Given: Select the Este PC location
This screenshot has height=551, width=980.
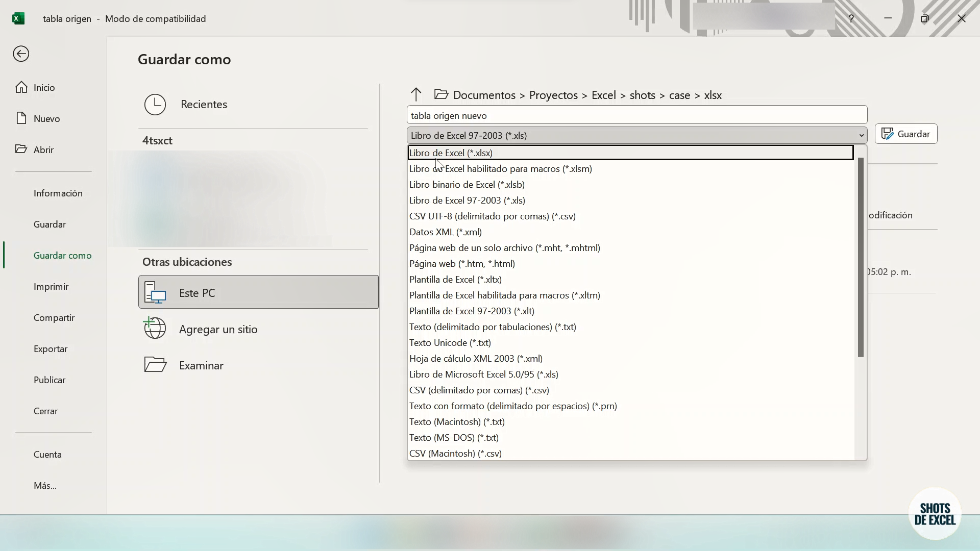Looking at the screenshot, I should [x=258, y=292].
